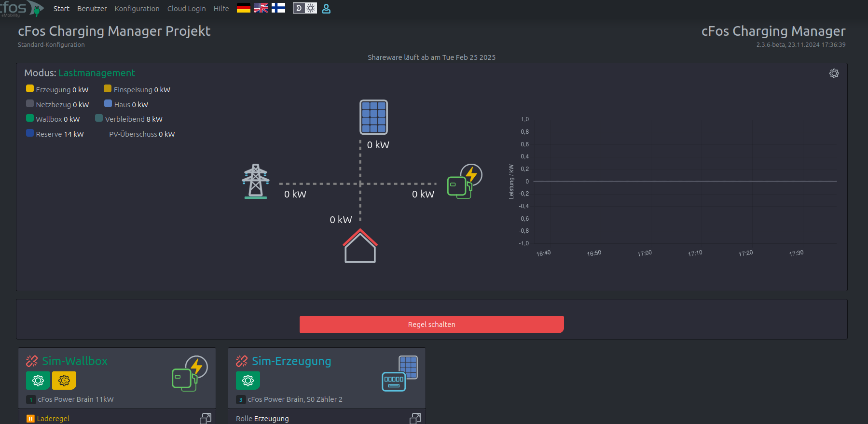
Task: Click grid 0 kW value in diagram
Action: tap(295, 194)
